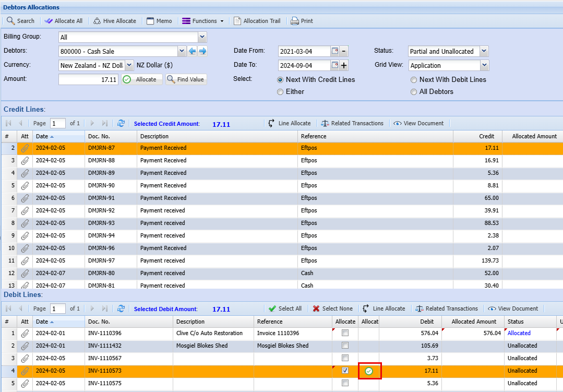The image size is (563, 392).
Task: Open the Status dropdown list
Action: point(484,51)
